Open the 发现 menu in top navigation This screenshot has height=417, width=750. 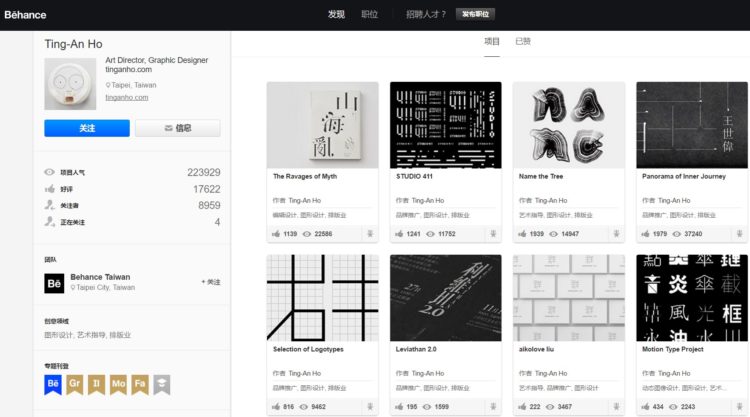coord(336,14)
